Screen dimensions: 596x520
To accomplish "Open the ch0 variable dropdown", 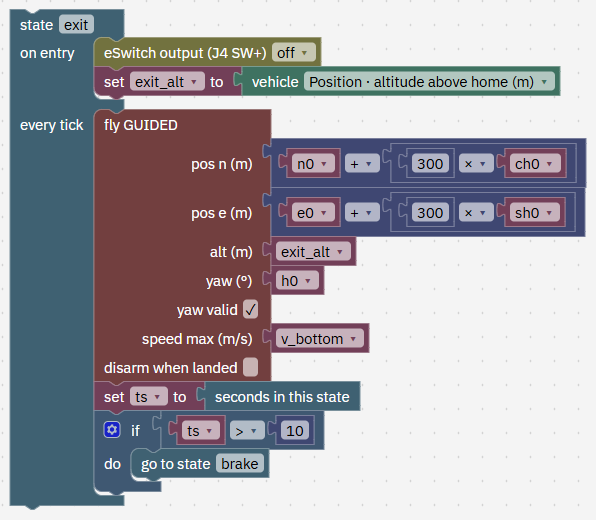I will [535, 164].
